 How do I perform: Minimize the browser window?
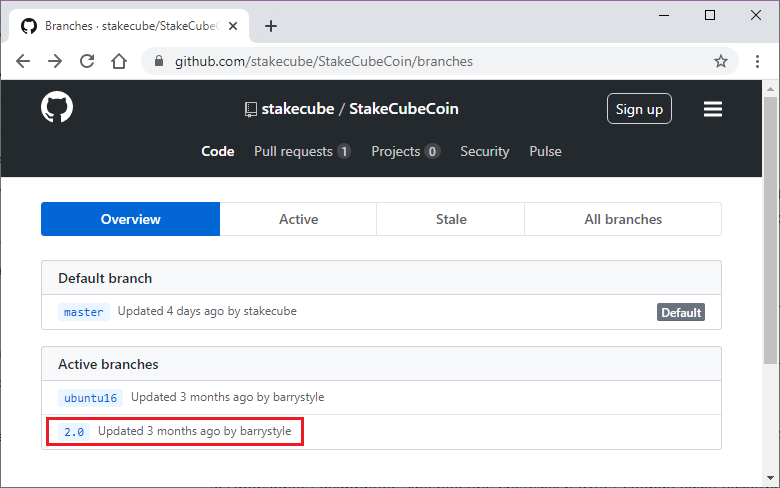[664, 15]
